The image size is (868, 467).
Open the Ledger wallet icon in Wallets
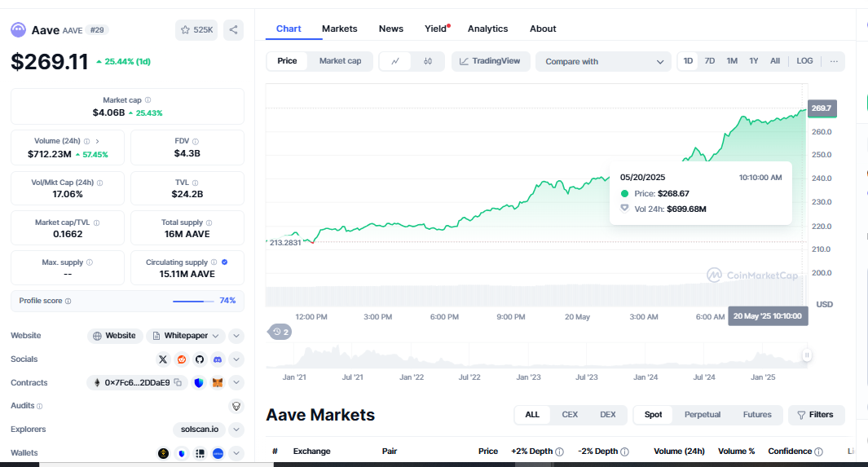coord(200,453)
